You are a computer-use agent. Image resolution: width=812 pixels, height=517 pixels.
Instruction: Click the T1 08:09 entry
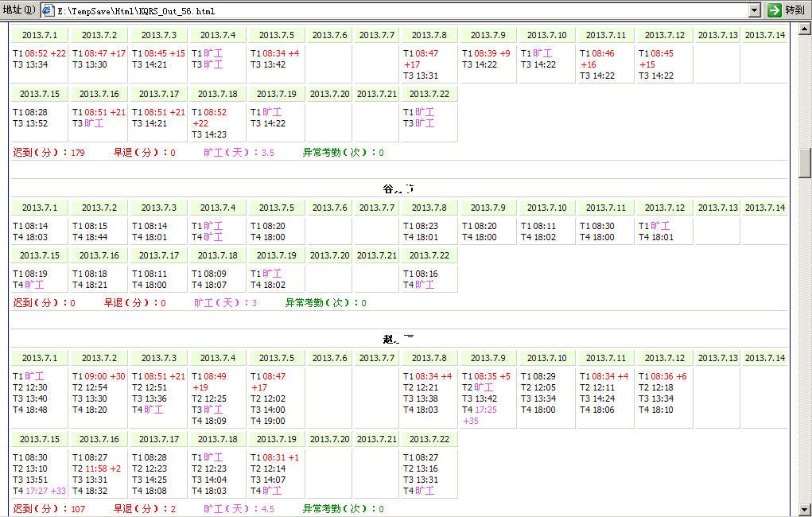point(208,274)
